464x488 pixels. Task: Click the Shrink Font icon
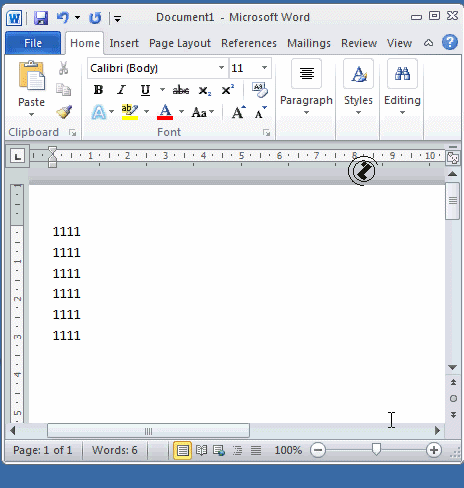260,112
